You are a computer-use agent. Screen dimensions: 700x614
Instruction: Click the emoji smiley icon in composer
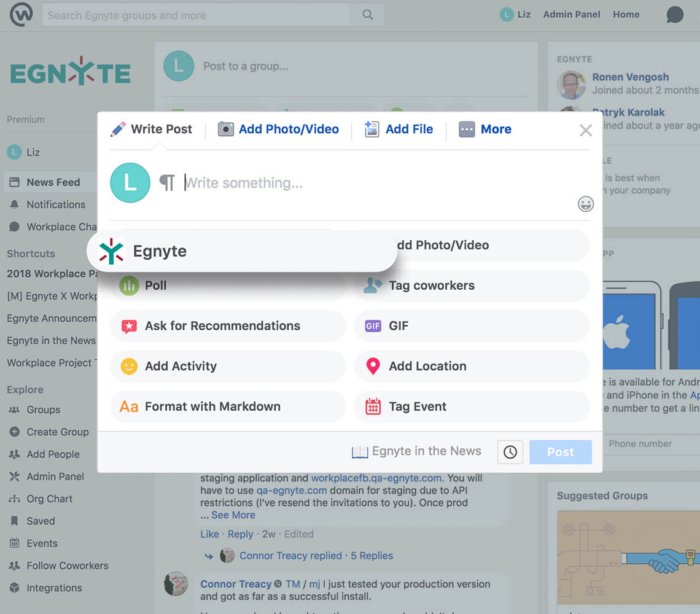586,204
